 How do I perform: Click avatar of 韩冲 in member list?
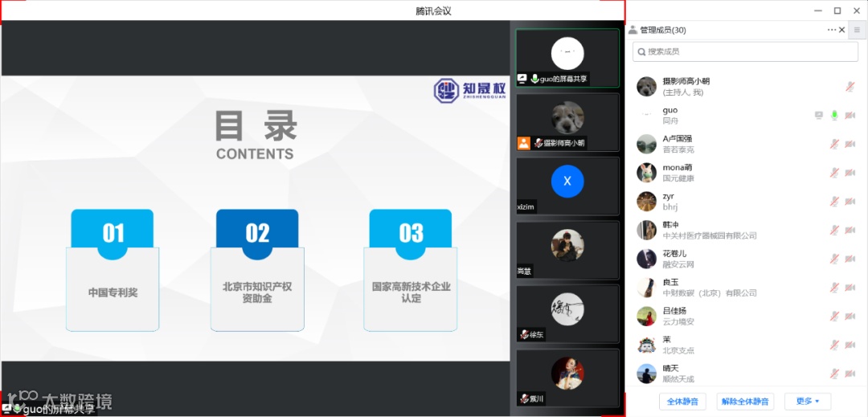click(646, 230)
